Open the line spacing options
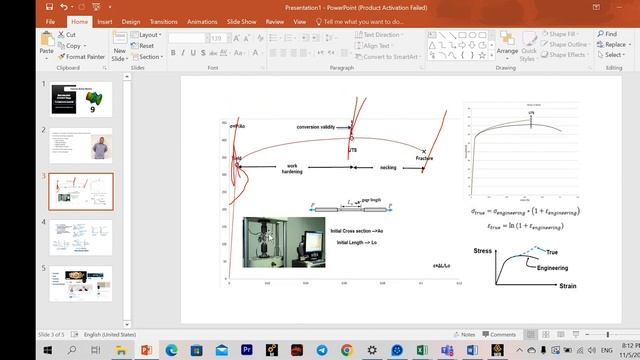This screenshot has height=360, width=640. pos(329,38)
